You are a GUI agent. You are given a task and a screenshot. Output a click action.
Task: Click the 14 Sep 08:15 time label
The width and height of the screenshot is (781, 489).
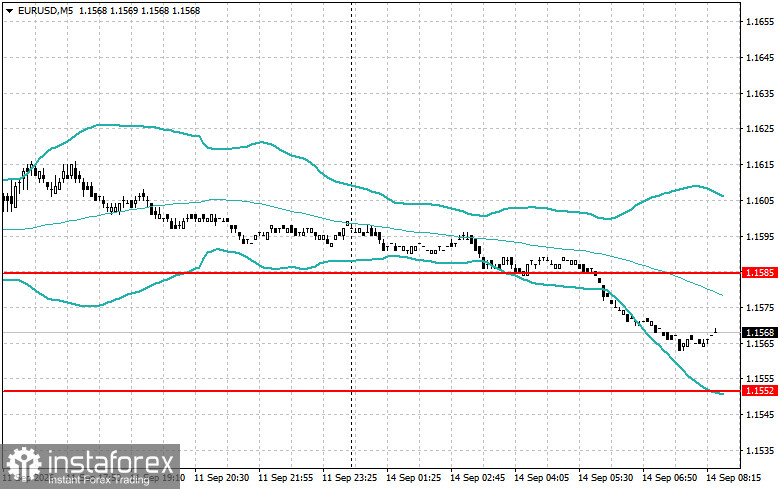734,478
